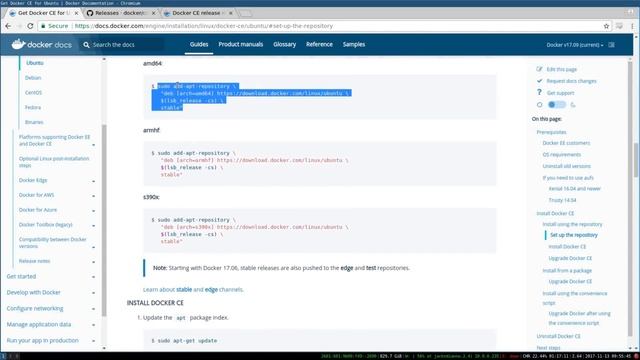Open a new tab with the blank tab button
Screen dimensions: 640x360
(x=245, y=13)
